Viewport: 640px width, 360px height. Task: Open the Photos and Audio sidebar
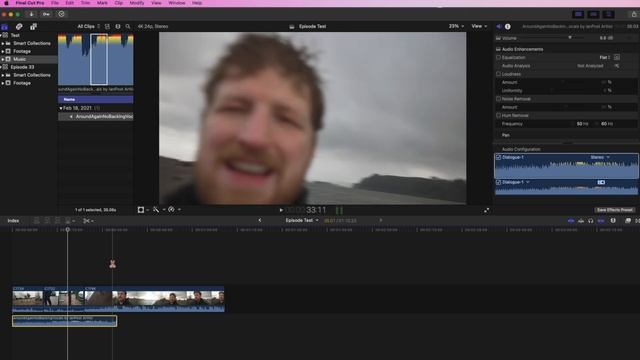tap(19, 27)
